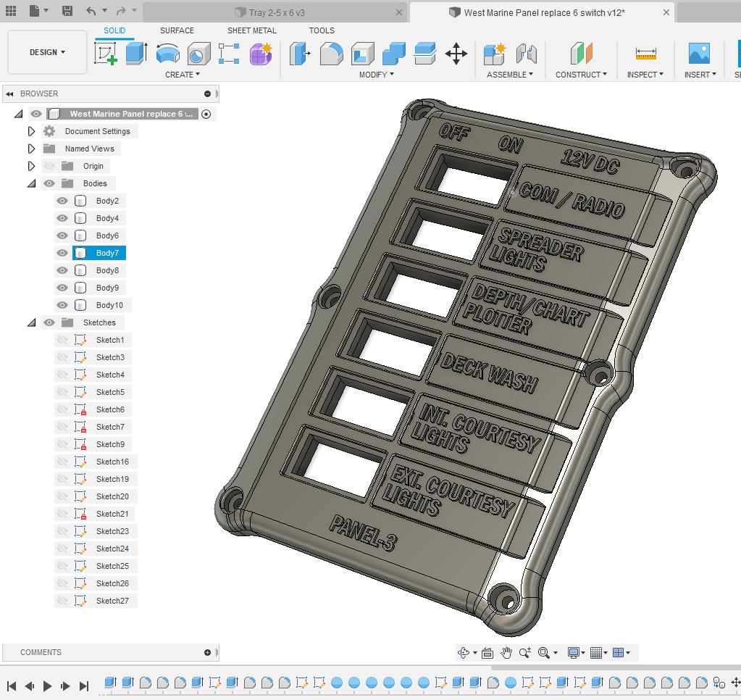The image size is (741, 700).
Task: Expand the Named Views node
Action: click(31, 149)
